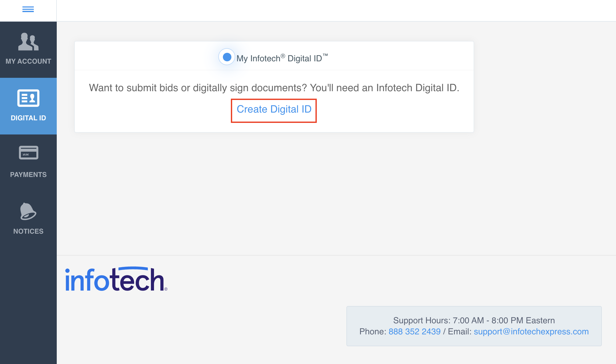Select the DIGITAL ID sidebar label
This screenshot has height=364, width=616.
28,118
